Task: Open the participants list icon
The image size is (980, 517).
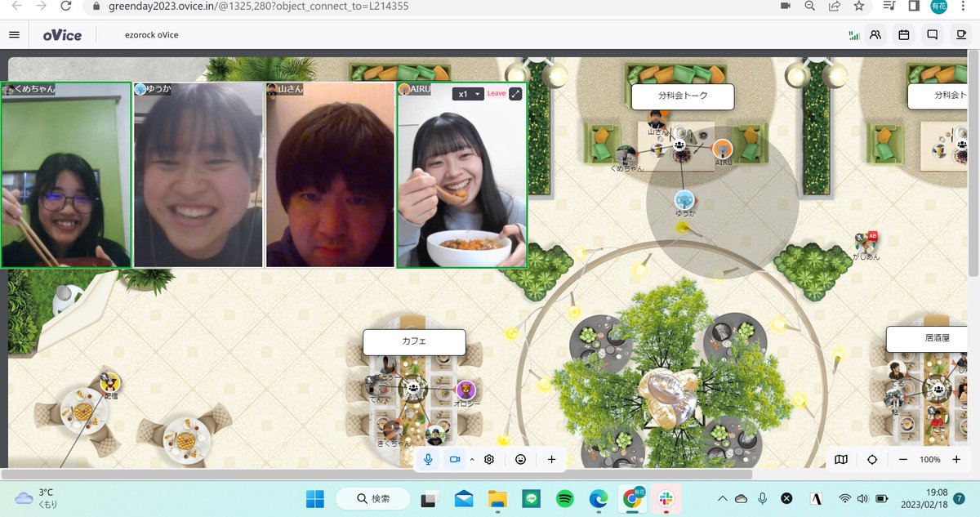Action: [875, 35]
